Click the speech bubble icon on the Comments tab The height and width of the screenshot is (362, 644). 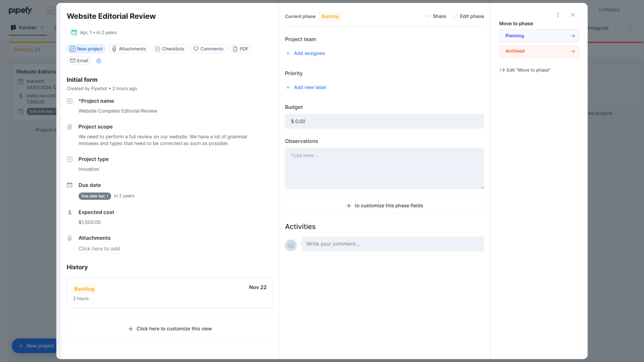coord(196,49)
